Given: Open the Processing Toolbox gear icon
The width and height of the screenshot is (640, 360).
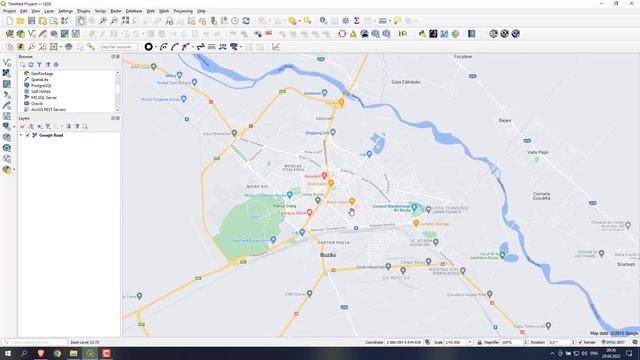Looking at the screenshot, I should click(x=345, y=21).
